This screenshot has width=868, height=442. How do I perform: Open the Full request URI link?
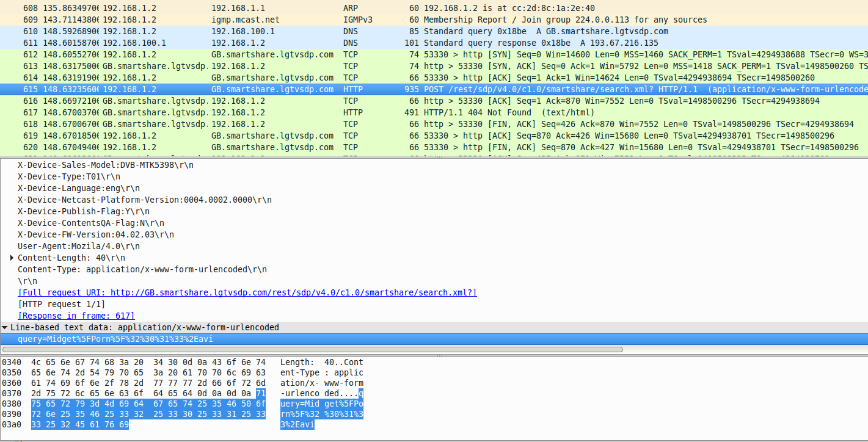pos(247,292)
